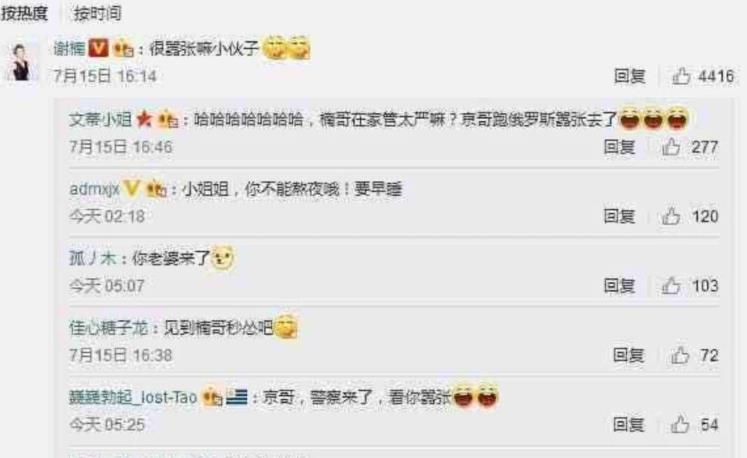Reply to the top comment from 7月15日 16:14
Image resolution: width=747 pixels, height=458 pixels.
(x=629, y=76)
